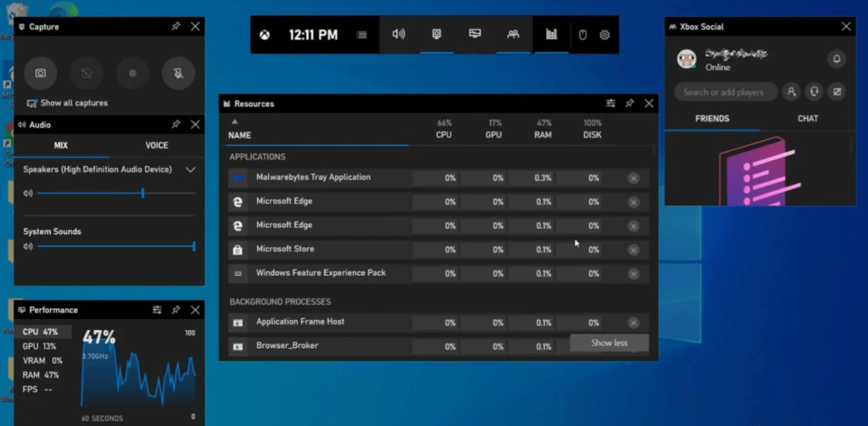Select the Browser_Broker row
868x426 pixels.
coord(439,347)
